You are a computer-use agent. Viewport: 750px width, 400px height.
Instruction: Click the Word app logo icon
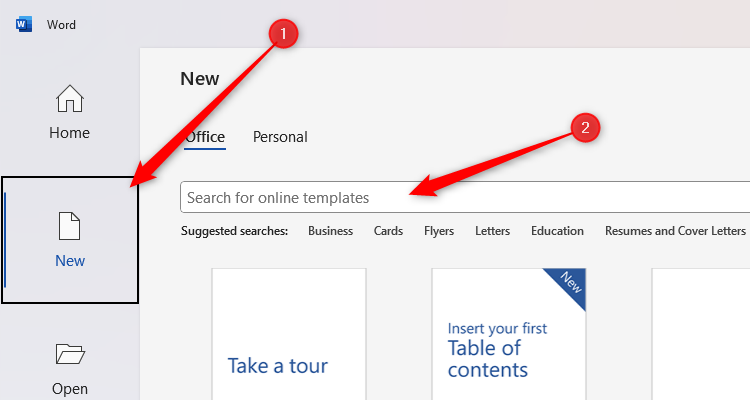[23, 24]
